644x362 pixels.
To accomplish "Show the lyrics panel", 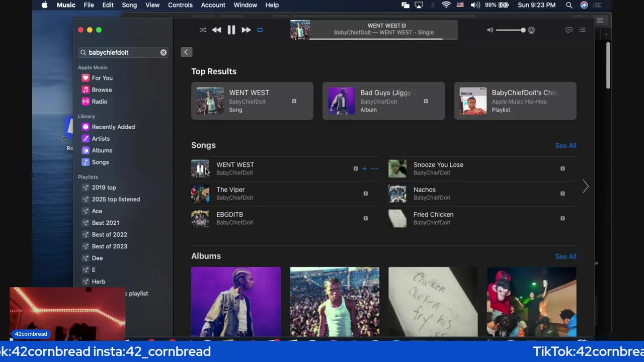I will [x=569, y=30].
